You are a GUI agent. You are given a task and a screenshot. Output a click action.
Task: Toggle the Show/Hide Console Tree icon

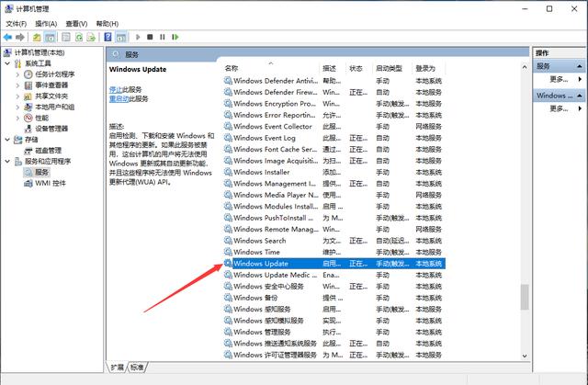50,37
